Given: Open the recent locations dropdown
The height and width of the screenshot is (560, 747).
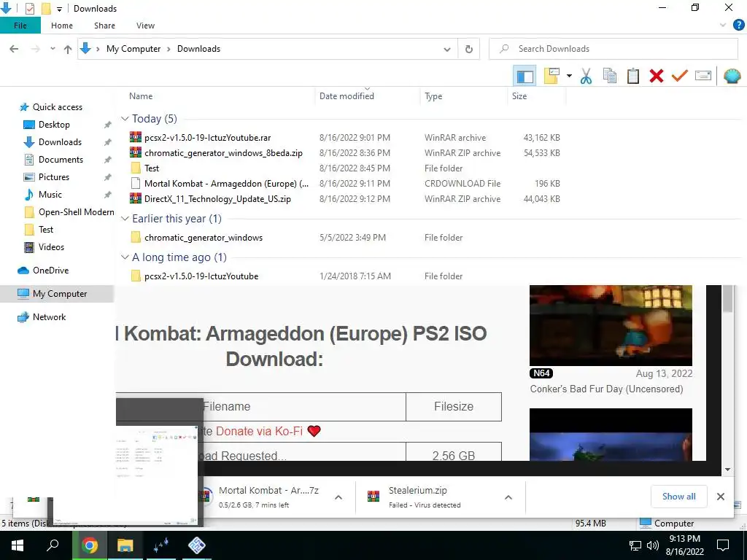Looking at the screenshot, I should click(53, 49).
